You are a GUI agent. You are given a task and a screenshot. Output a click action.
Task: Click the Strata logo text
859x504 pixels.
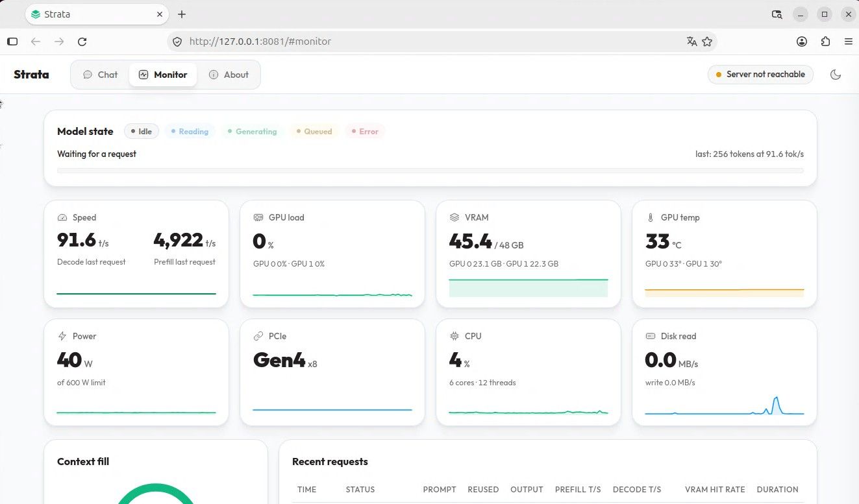(31, 75)
